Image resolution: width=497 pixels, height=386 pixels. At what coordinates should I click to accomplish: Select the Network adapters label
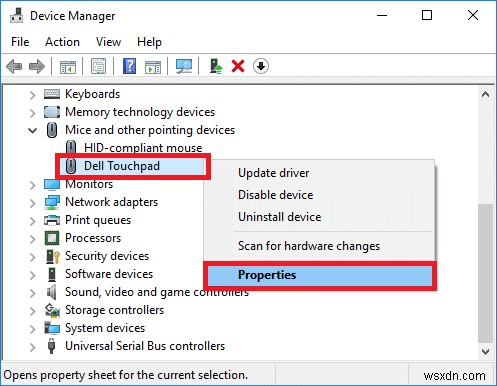pyautogui.click(x=111, y=202)
